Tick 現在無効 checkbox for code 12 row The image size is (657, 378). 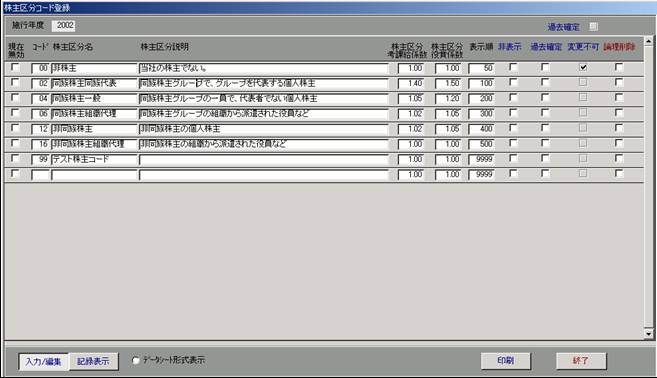15,128
